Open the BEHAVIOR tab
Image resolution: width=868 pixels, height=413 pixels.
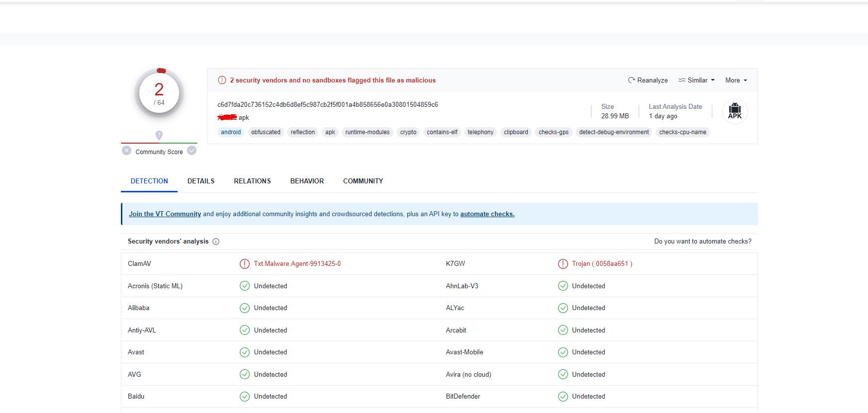[x=307, y=181]
